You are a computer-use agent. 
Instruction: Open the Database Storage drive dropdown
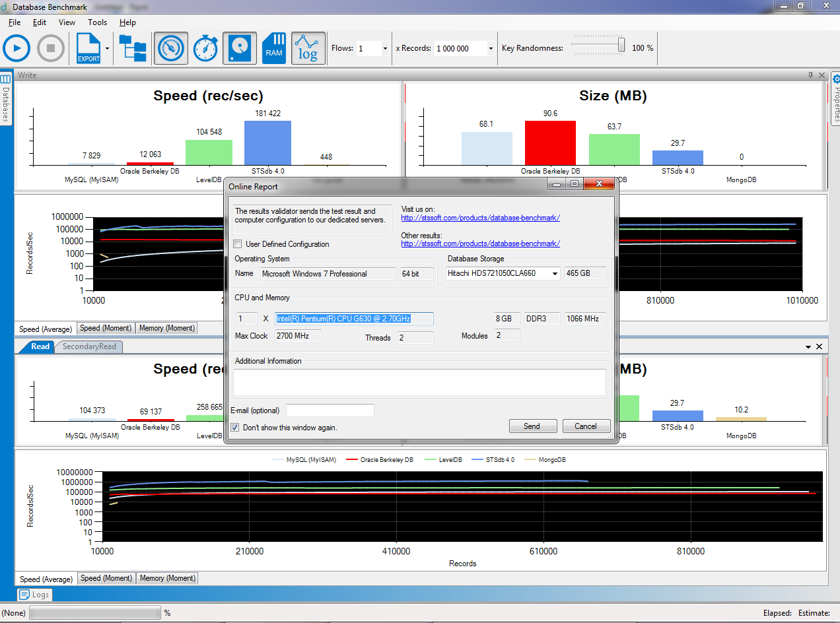(x=555, y=274)
